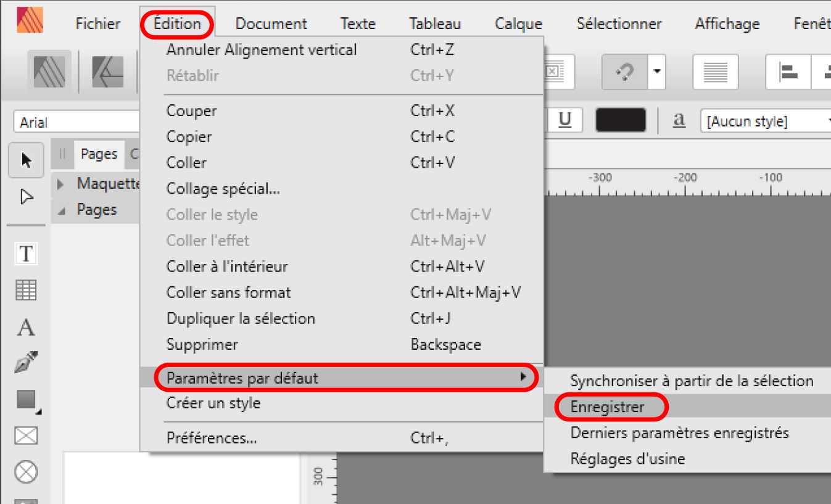Screen dimensions: 831x504
Task: Choose the Frame Text tool
Action: (x=26, y=253)
